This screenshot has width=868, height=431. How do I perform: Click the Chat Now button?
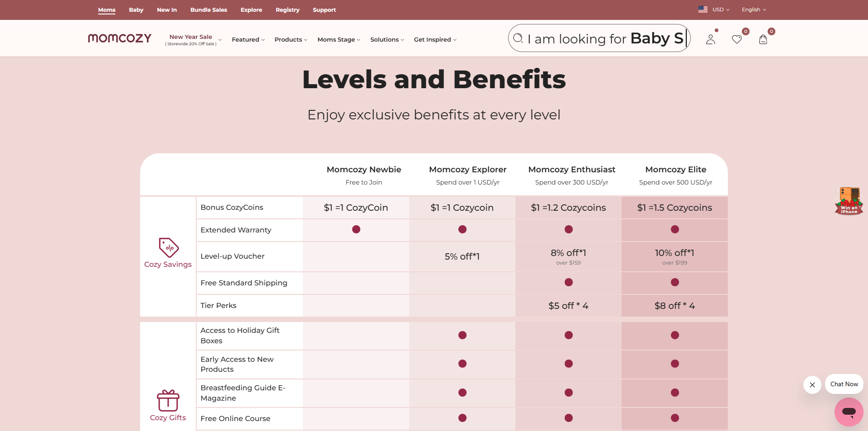(844, 384)
